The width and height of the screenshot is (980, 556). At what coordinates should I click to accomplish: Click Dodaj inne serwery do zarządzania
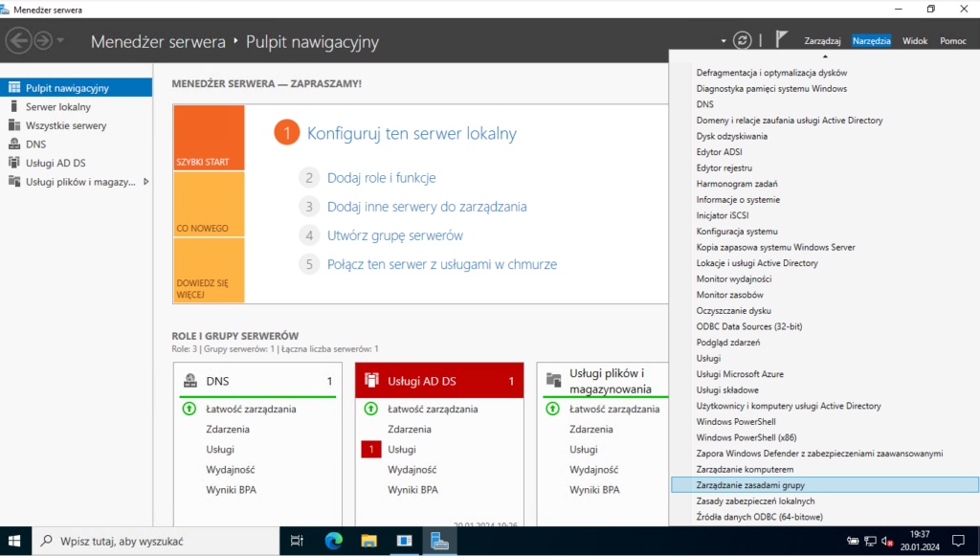coord(427,206)
